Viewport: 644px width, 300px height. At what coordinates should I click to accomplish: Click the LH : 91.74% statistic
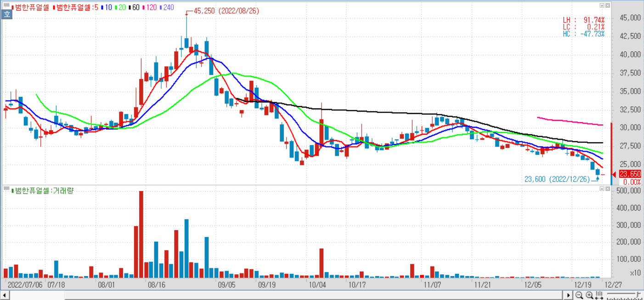[x=584, y=20]
